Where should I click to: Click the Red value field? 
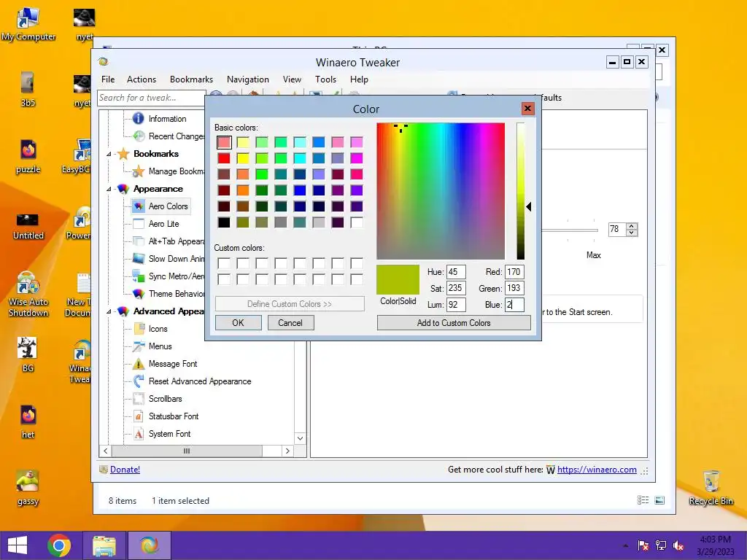(x=514, y=272)
